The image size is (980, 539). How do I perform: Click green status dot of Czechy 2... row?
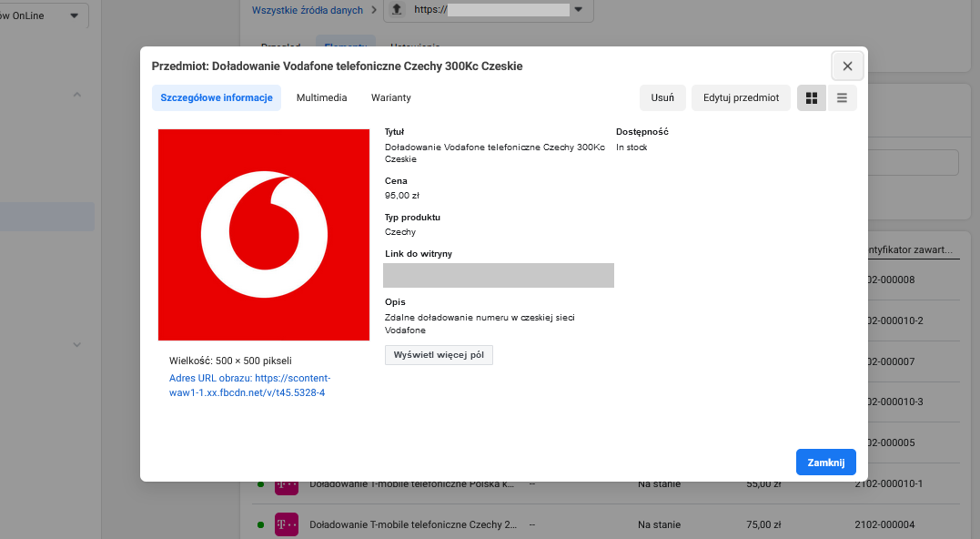pos(260,524)
